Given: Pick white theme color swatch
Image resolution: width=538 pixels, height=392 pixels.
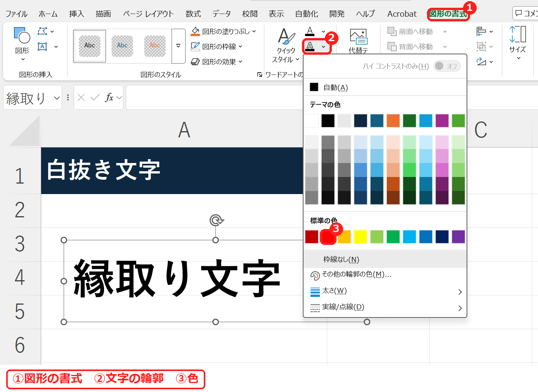Looking at the screenshot, I should click(x=312, y=121).
